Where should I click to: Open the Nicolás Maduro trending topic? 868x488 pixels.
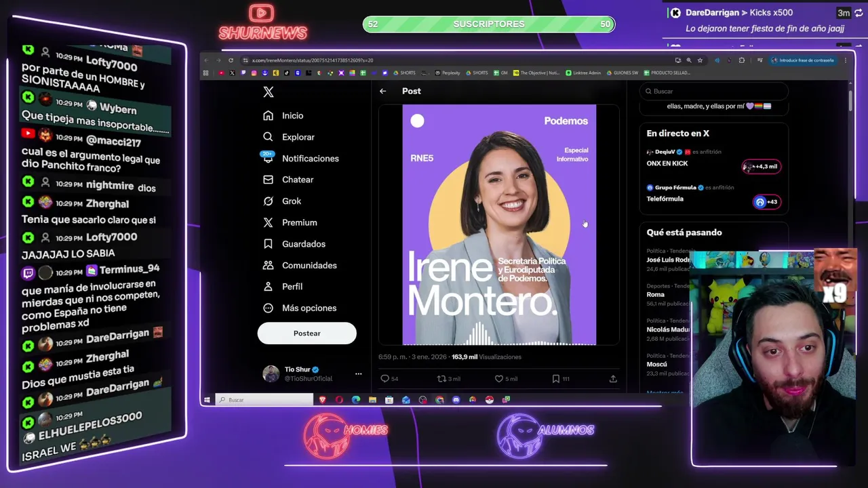click(x=668, y=329)
